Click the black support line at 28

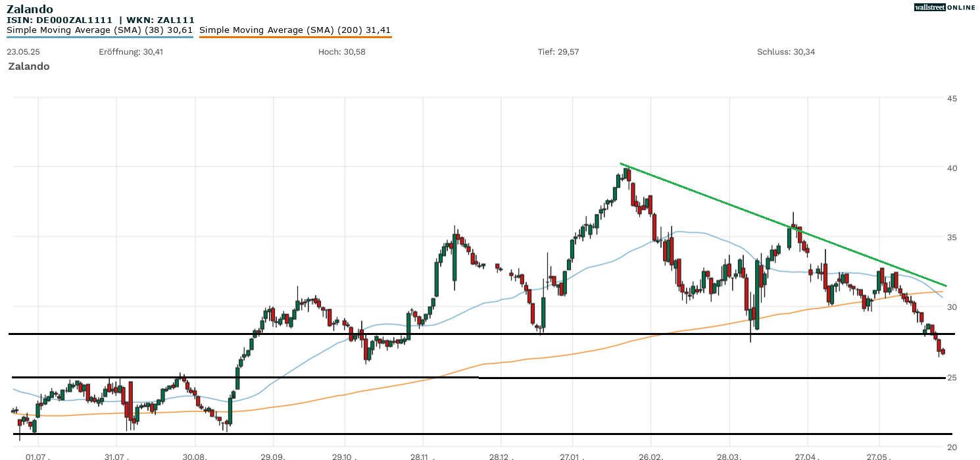[480, 334]
